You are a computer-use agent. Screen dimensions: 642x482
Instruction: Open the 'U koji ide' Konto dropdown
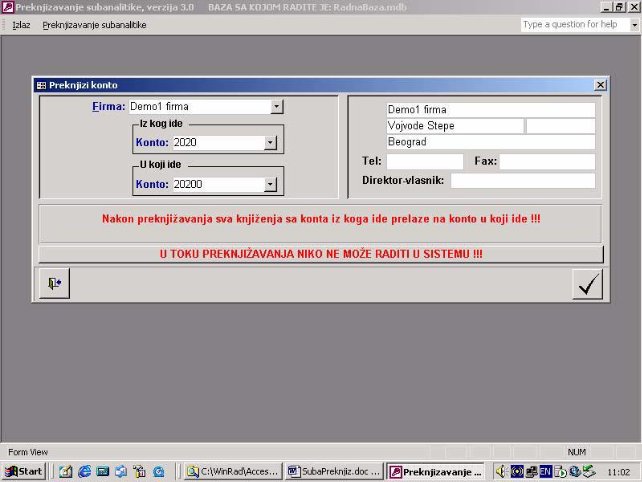269,184
